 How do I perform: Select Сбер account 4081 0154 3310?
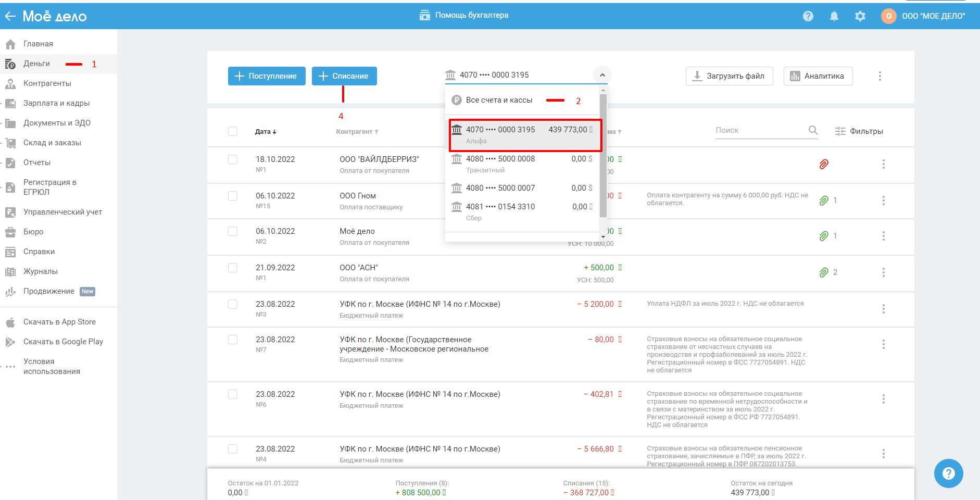(522, 212)
